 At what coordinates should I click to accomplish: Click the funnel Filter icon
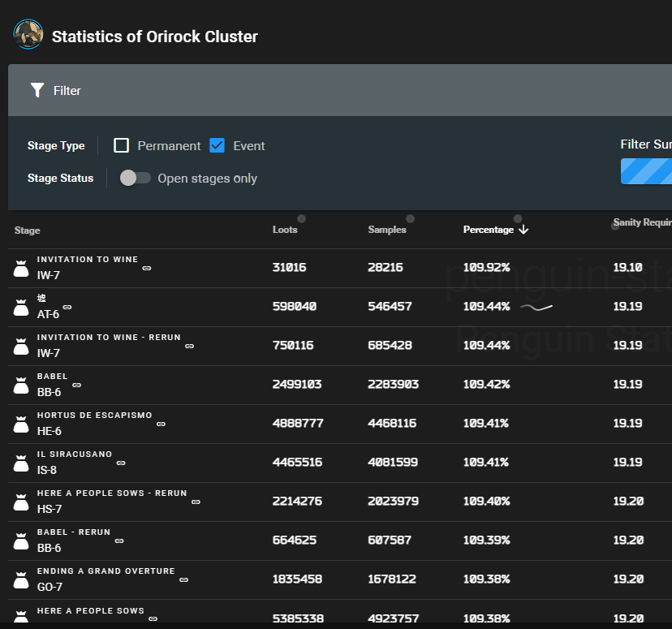(x=37, y=90)
